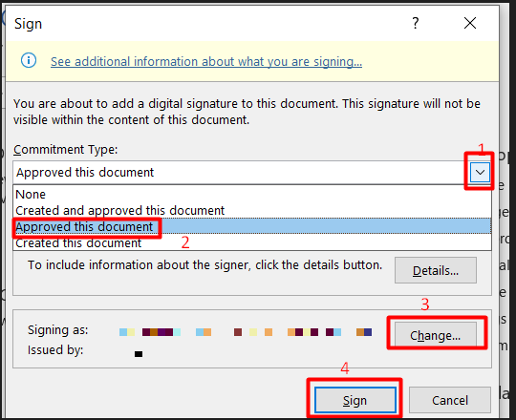Open the additional signing information link
The height and width of the screenshot is (420, 516).
click(206, 61)
